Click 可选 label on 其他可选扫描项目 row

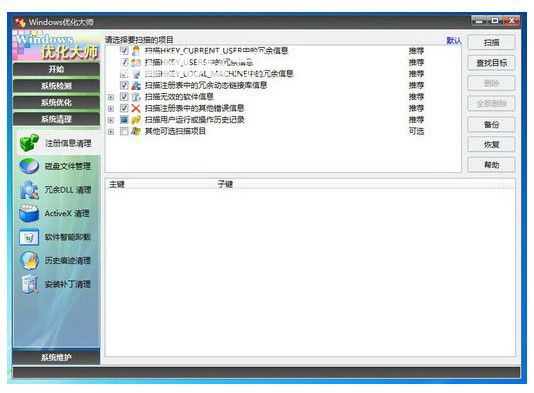pyautogui.click(x=416, y=131)
